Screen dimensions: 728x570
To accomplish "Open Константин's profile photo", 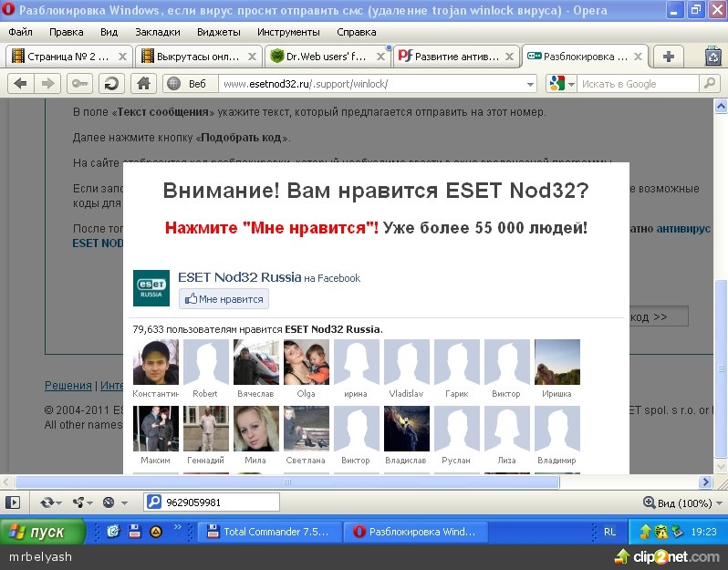I will pos(155,362).
